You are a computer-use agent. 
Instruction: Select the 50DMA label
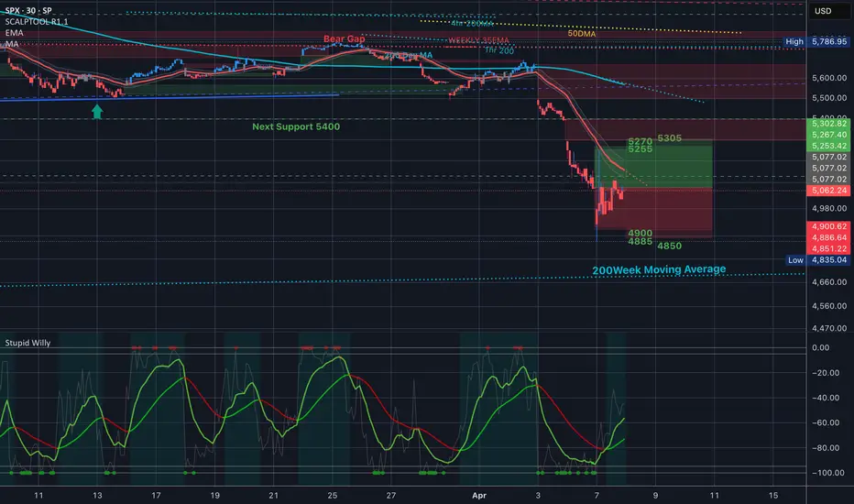[582, 34]
